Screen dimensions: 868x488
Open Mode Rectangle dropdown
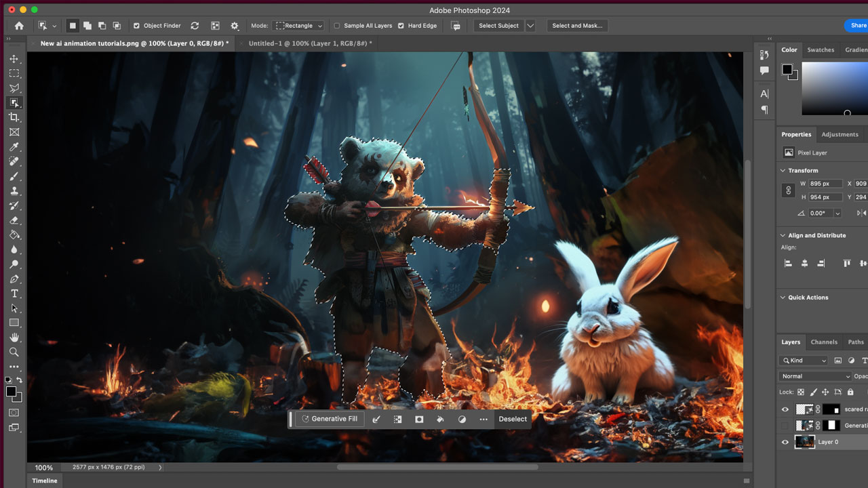tap(298, 26)
